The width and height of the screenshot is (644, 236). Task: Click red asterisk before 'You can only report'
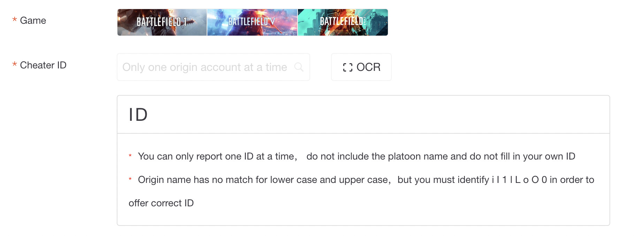[130, 156]
